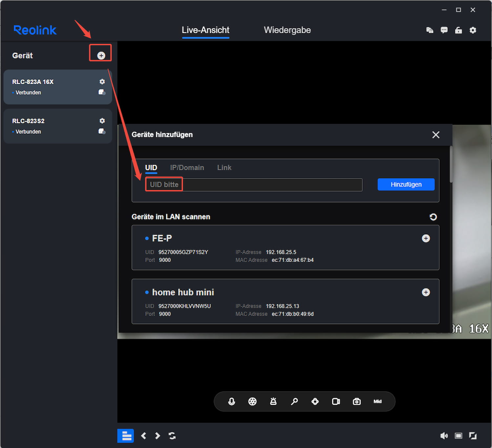The image size is (492, 448).
Task: Click home hub mini UID 9527000KHLVVNW5U
Action: tap(185, 306)
